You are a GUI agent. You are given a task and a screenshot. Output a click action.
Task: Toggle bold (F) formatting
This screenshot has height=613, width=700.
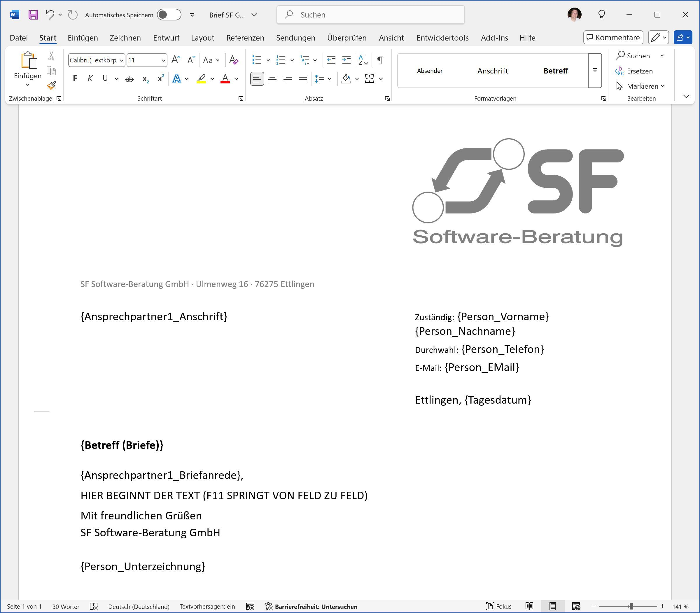point(75,78)
